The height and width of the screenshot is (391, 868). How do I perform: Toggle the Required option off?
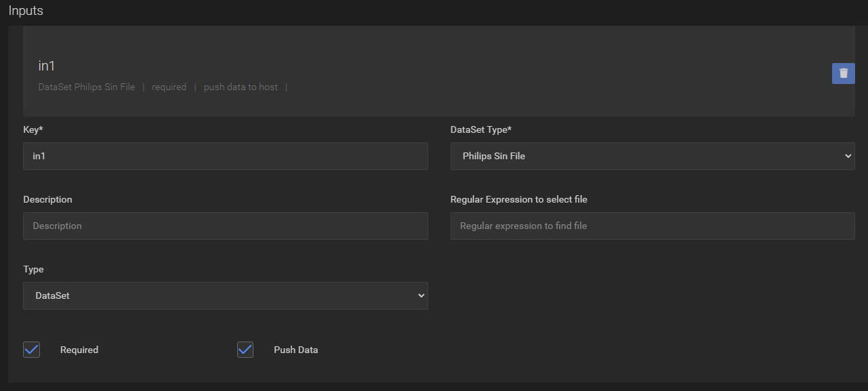(31, 349)
